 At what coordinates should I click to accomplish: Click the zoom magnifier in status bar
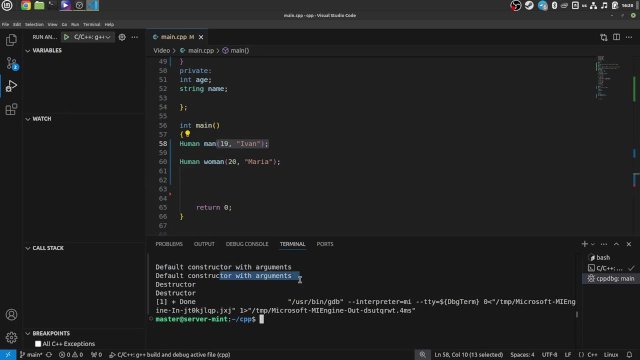click(x=422, y=355)
